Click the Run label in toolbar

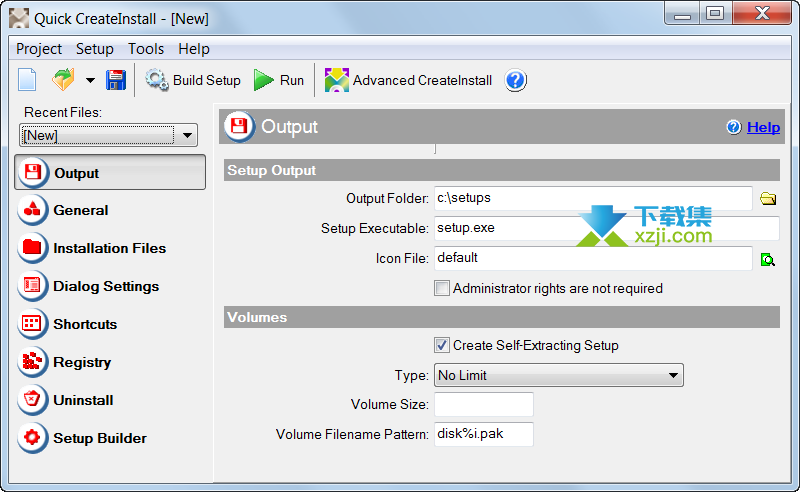point(292,81)
